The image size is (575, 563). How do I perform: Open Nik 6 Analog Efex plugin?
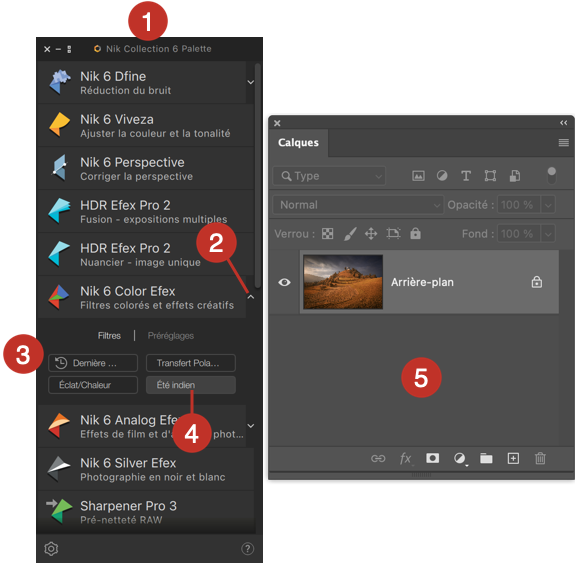click(x=142, y=426)
